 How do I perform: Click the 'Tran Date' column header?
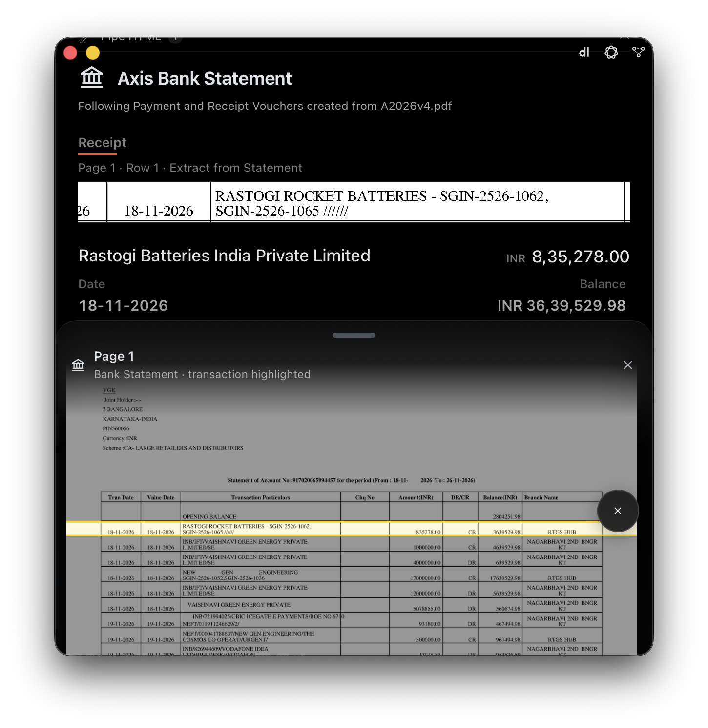point(121,497)
